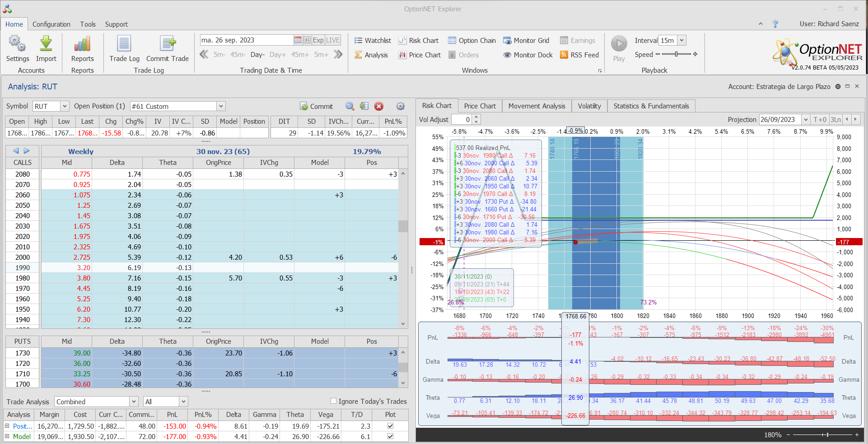Expand the Interval 15m dropdown
This screenshot has height=444, width=868.
coord(681,41)
